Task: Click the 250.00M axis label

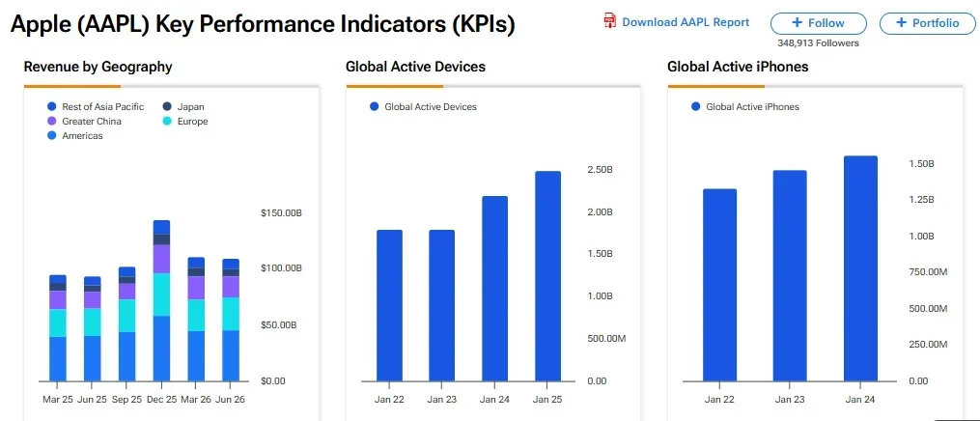Action: click(x=928, y=345)
